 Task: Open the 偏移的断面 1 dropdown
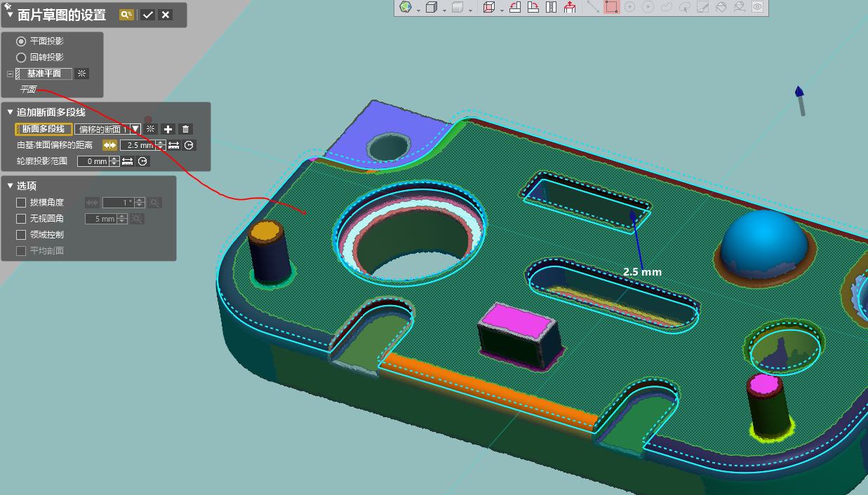tap(135, 129)
